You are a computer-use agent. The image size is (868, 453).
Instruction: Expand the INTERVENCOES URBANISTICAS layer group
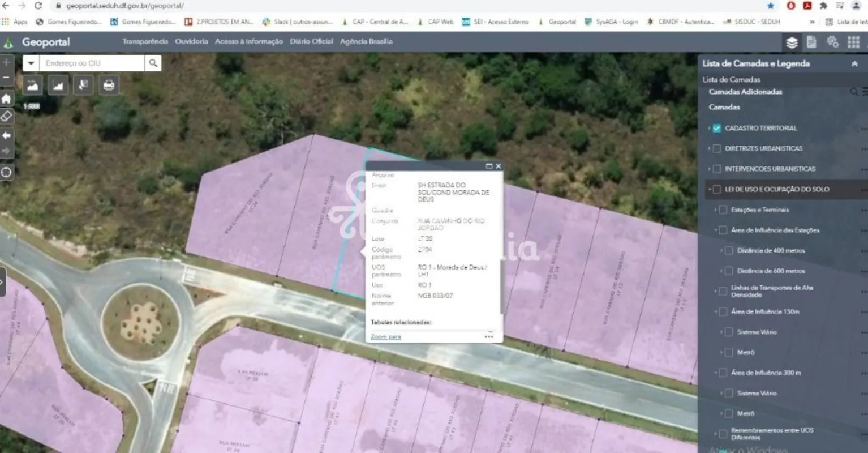point(709,169)
